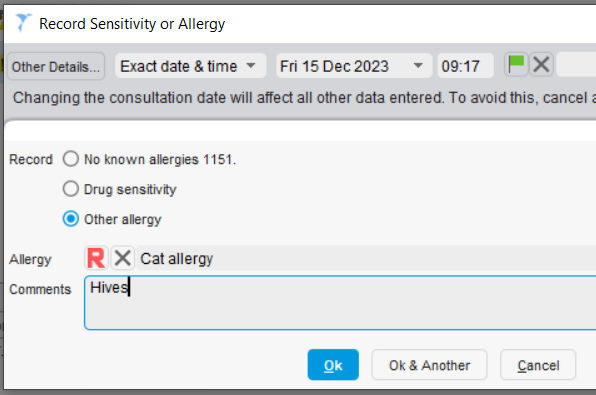The image size is (596, 395).
Task: Click in the Comments box containing Hives
Action: pos(340,303)
